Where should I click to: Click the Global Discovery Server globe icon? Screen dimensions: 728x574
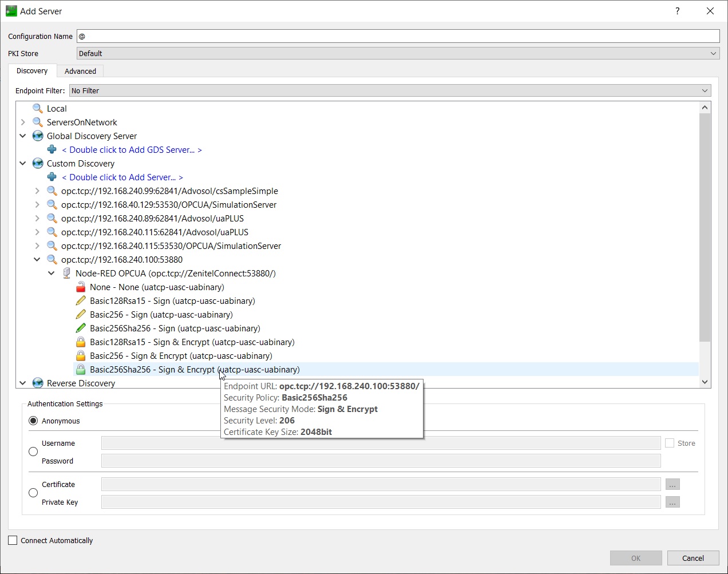tap(38, 136)
